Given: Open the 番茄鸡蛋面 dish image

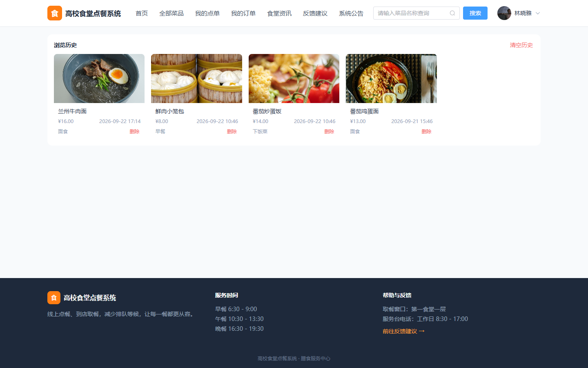Looking at the screenshot, I should [391, 79].
